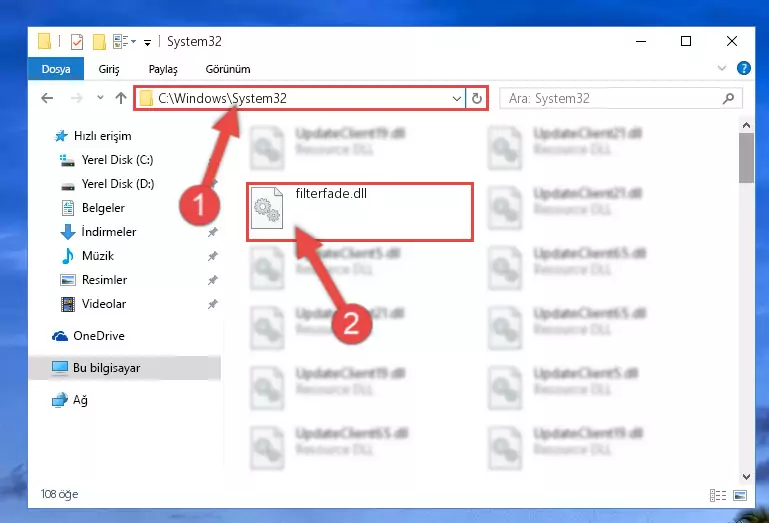The height and width of the screenshot is (523, 769).
Task: Click the New folder icon in quick access toolbar
Action: (99, 42)
